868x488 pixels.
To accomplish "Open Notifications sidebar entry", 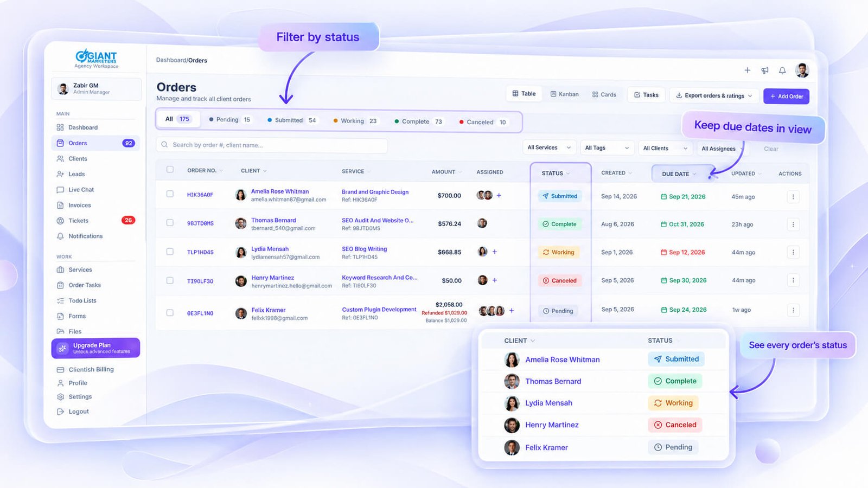I will coord(79,236).
